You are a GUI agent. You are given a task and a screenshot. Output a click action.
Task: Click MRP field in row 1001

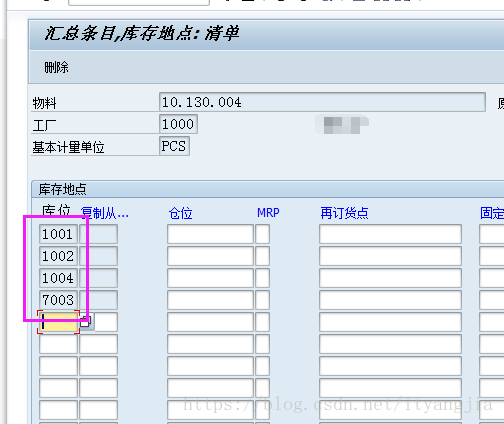[263, 234]
